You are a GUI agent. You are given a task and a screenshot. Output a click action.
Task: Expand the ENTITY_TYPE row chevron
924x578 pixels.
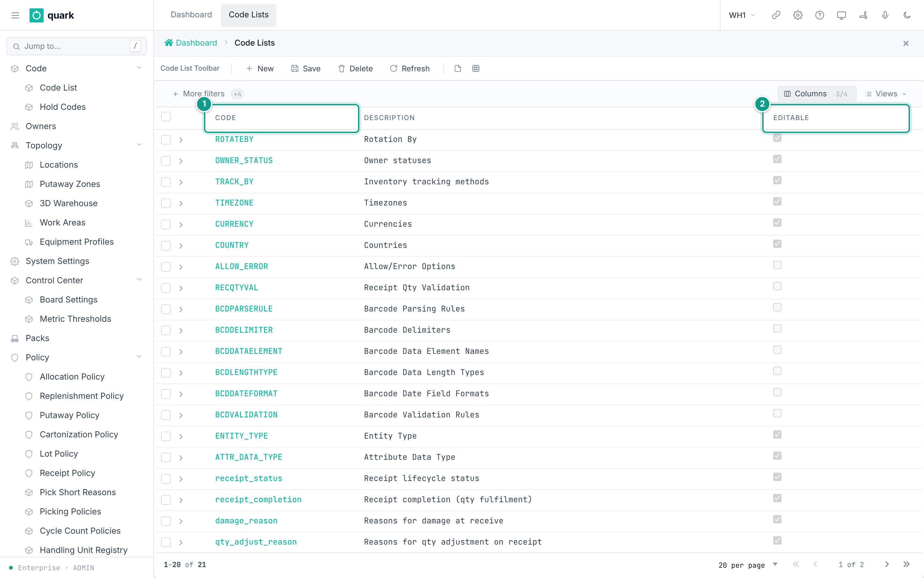tap(181, 437)
